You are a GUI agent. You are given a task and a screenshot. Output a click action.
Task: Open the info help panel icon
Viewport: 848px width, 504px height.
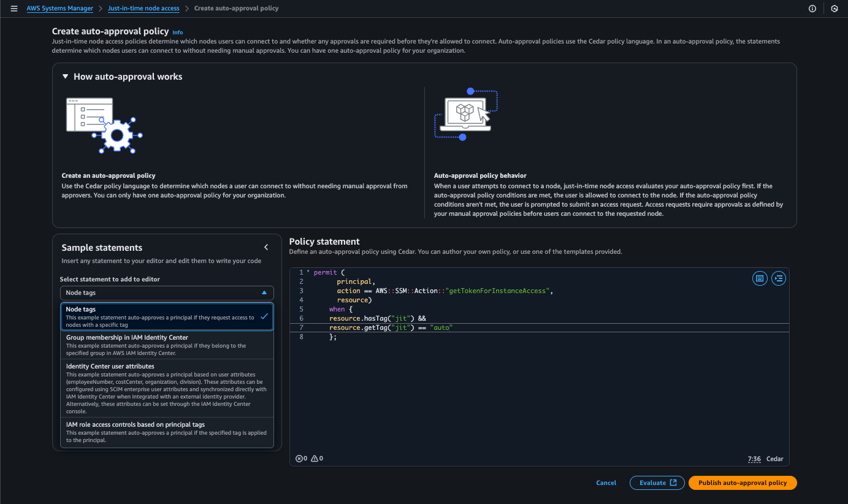pyautogui.click(x=812, y=9)
